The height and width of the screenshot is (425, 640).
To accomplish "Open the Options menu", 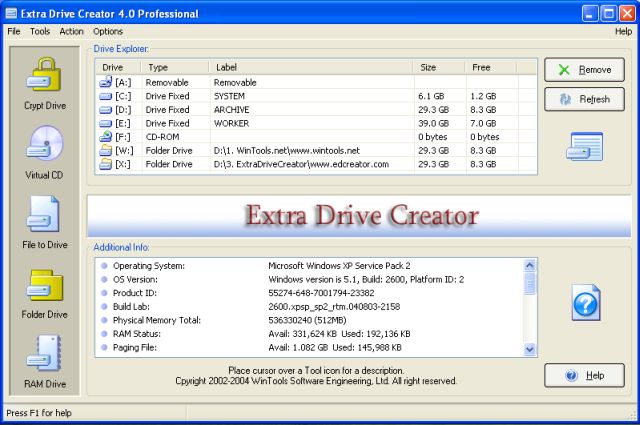I will coord(108,31).
